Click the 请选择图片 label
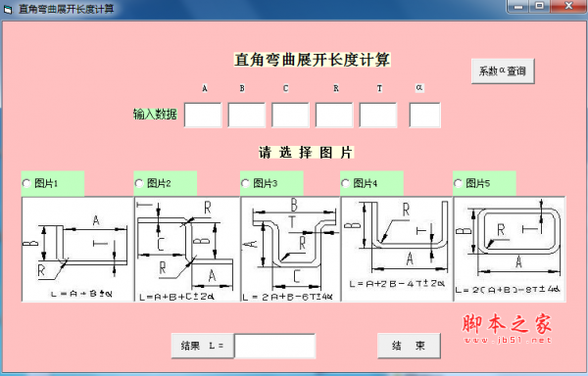Viewport: 588px width, 376px height. (306, 153)
